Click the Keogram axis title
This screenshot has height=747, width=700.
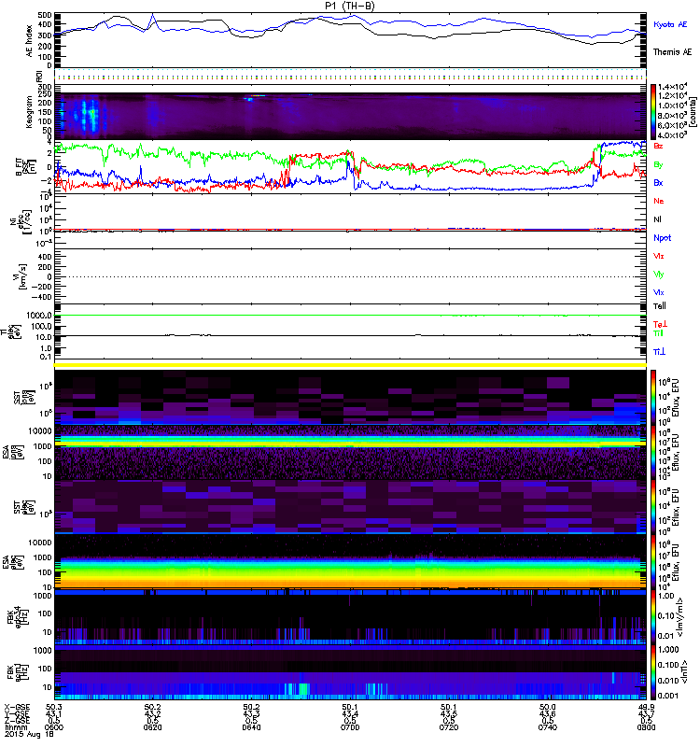click(30, 112)
